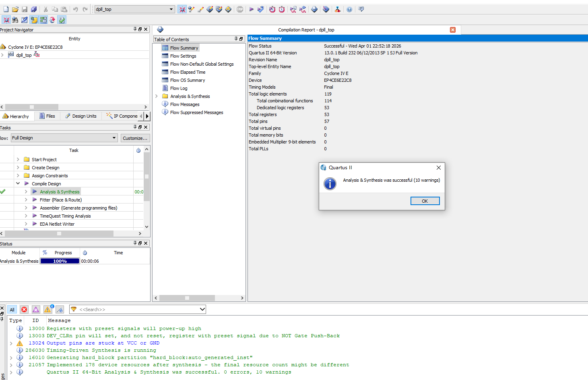Expand dpll_top in the hierarchy tree
Image resolution: width=588 pixels, height=380 pixels.
(x=2, y=55)
